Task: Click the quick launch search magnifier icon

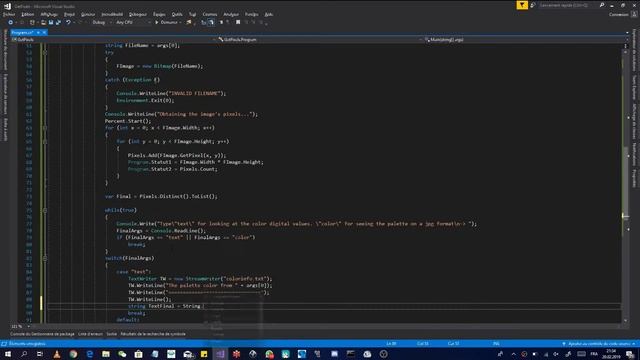Action: click(602, 5)
